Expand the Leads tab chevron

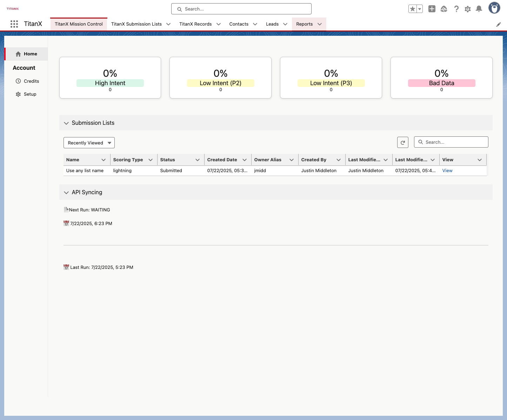click(285, 24)
